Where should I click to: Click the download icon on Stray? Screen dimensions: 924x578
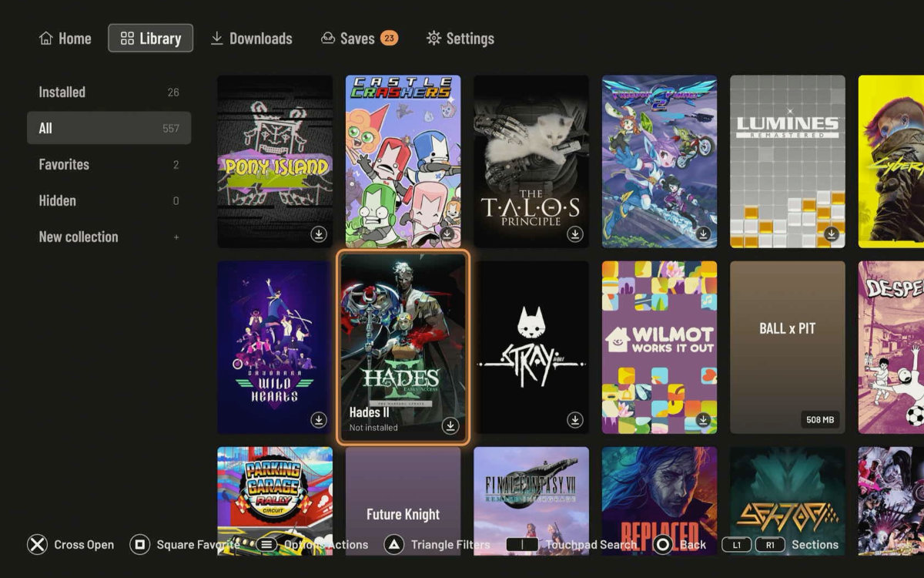pyautogui.click(x=575, y=420)
